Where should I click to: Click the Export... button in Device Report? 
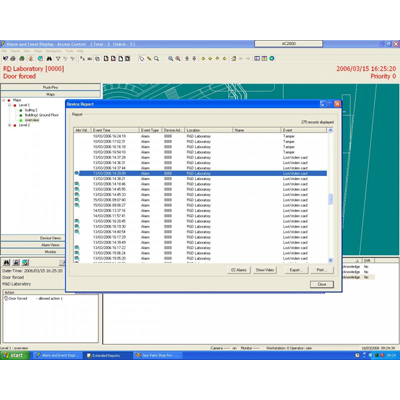296,270
